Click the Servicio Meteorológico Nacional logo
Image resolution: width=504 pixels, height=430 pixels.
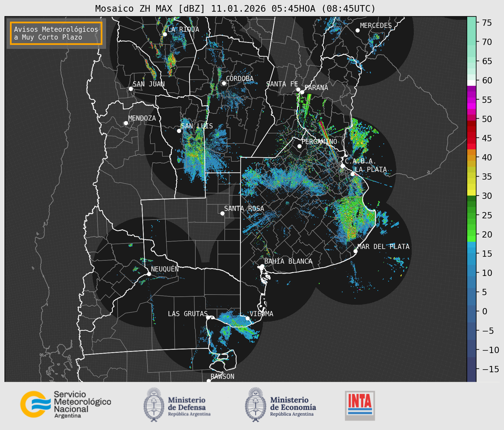click(x=65, y=404)
